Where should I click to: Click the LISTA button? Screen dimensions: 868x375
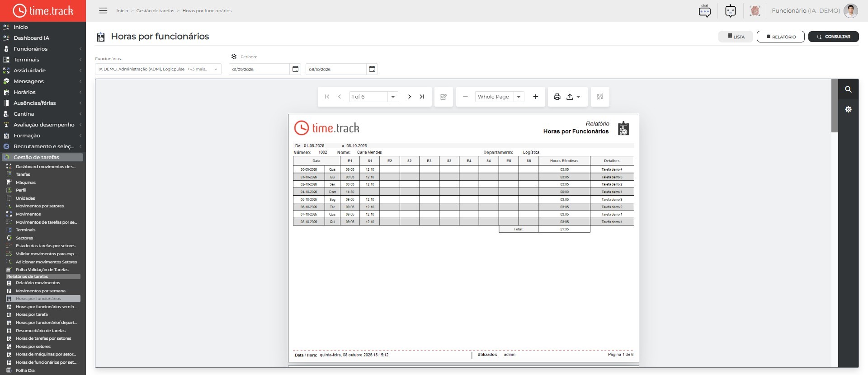[736, 37]
